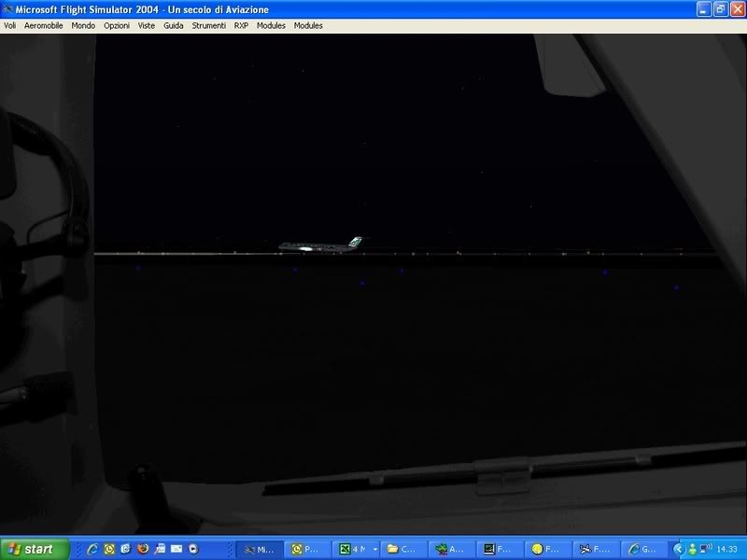Open the Opzioni menu
Screen dimensions: 747x560
pos(117,26)
